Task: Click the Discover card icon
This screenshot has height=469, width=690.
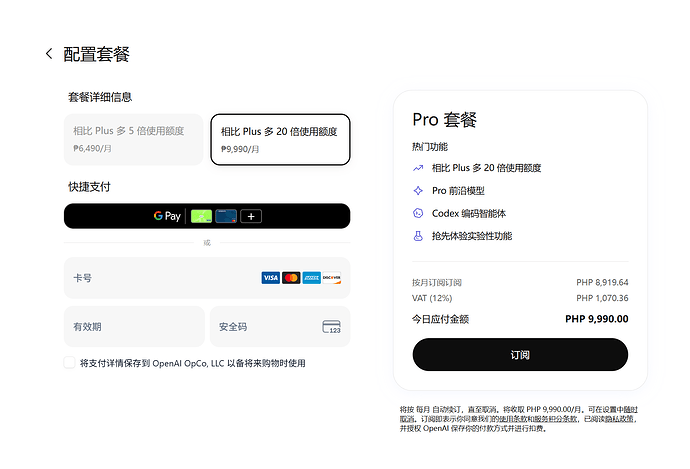Action: 332,278
